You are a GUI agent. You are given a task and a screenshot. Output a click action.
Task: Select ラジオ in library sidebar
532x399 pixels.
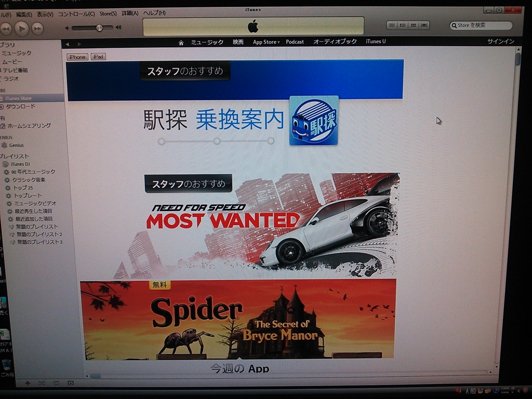click(x=11, y=79)
